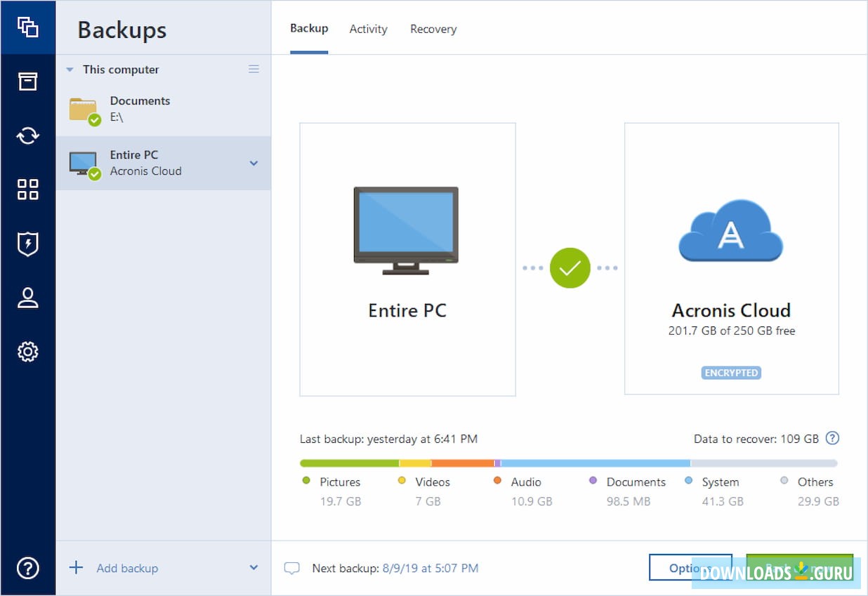This screenshot has height=596, width=868.
Task: Expand the Entire PC backup menu chevron
Action: click(x=254, y=163)
